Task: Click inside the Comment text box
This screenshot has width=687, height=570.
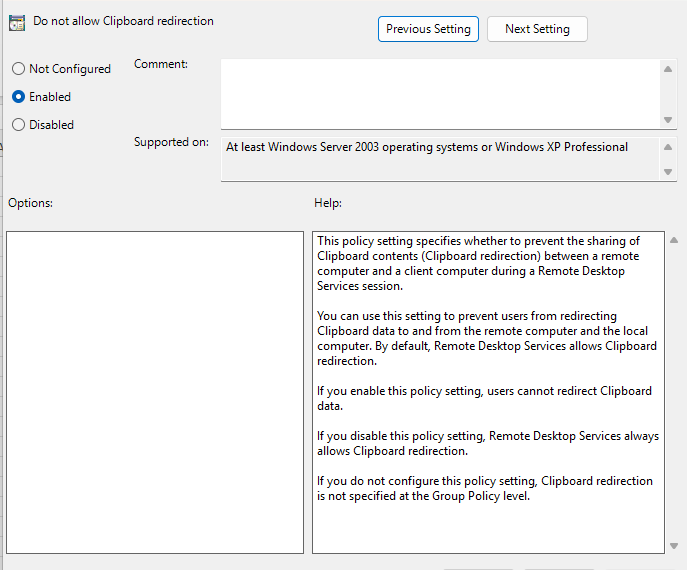Action: point(440,94)
